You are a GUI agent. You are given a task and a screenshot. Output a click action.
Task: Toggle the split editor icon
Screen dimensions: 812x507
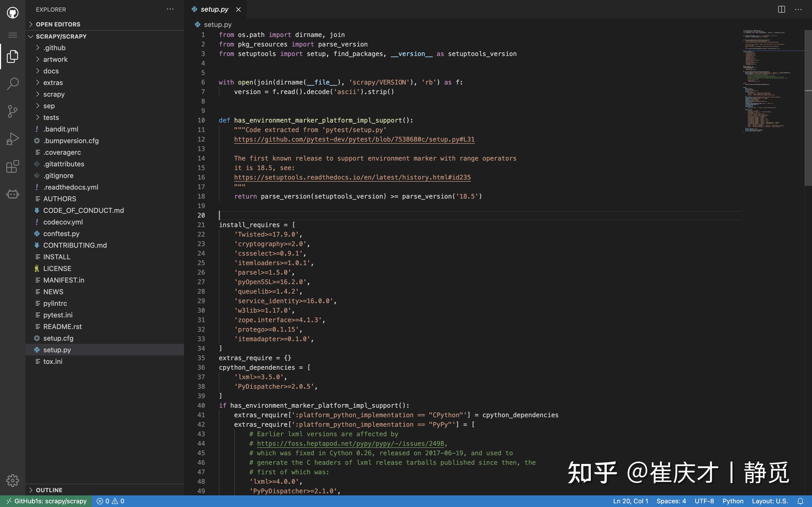[781, 9]
